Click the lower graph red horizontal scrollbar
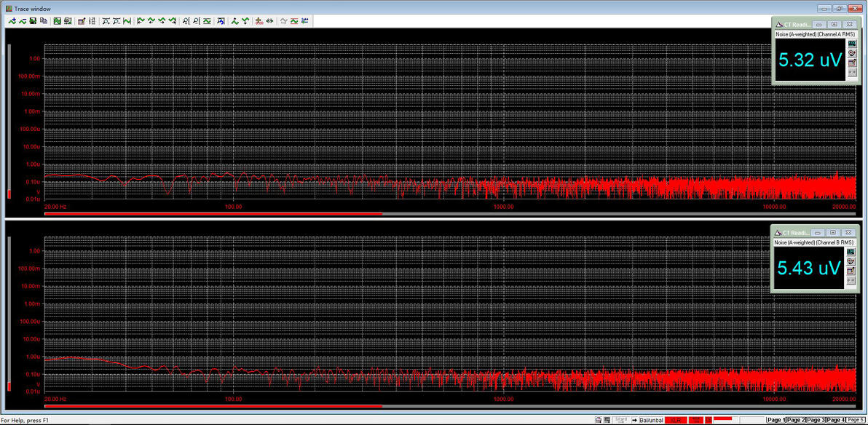The image size is (868, 425). 213,405
